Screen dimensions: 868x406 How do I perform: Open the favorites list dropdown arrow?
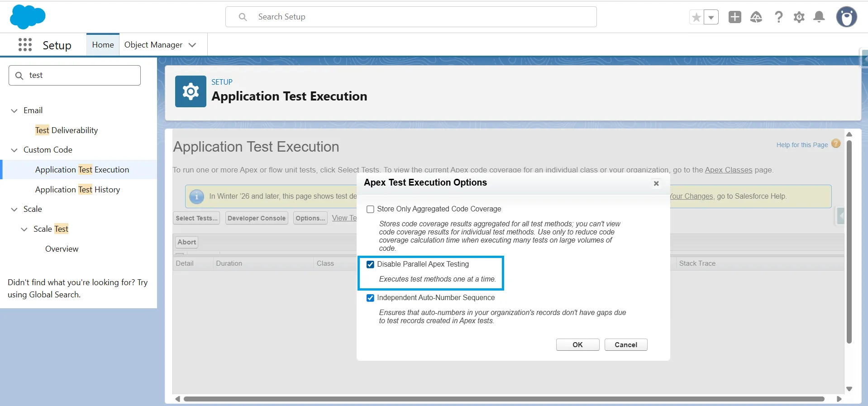711,18
